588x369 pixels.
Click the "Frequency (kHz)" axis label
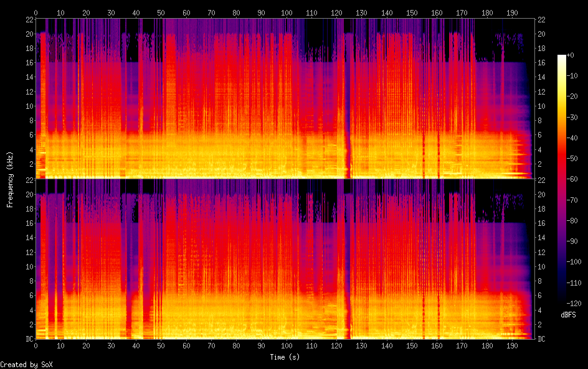(x=10, y=179)
